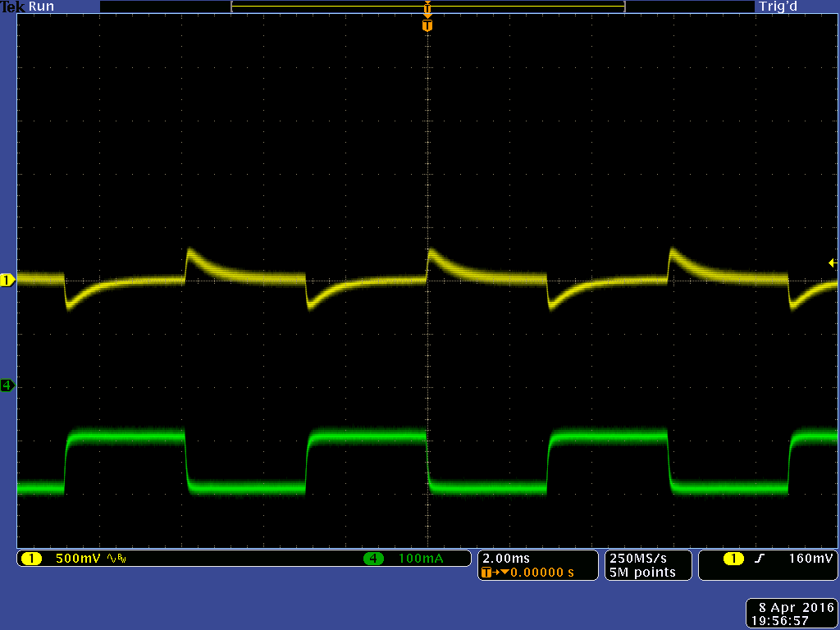Click the 250MS/s sample rate readout
This screenshot has height=630, width=840.
[638, 558]
